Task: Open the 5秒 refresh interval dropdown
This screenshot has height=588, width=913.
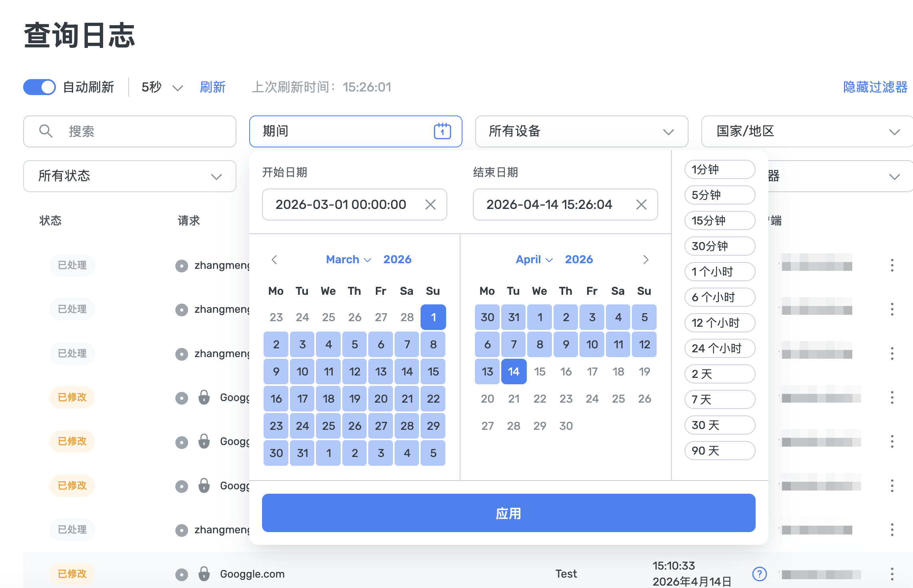Action: pyautogui.click(x=160, y=87)
